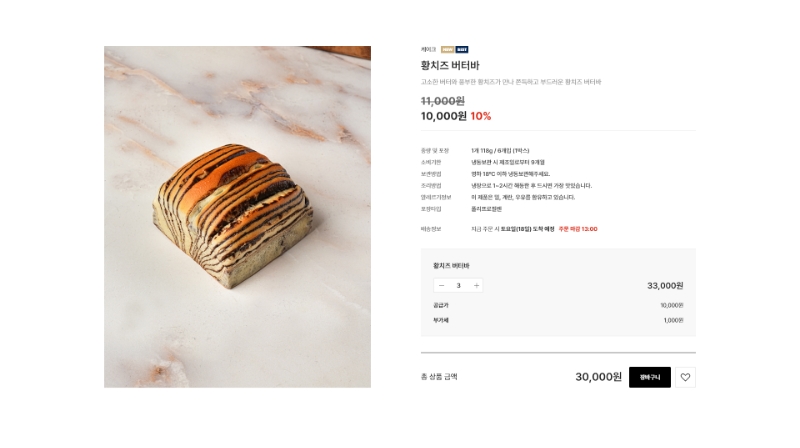The image size is (800, 448).
Task: Open the 케이크 category link
Action: (x=428, y=49)
